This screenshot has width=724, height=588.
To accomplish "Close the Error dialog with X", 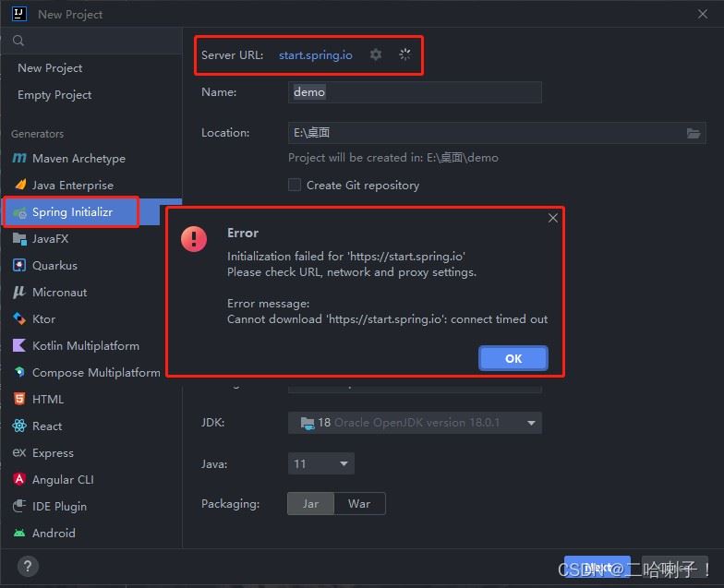I will (552, 218).
